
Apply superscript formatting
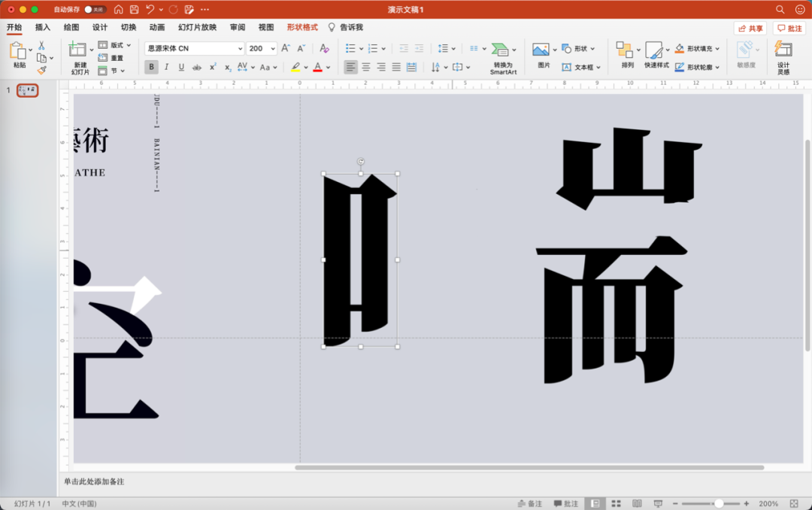tap(212, 67)
